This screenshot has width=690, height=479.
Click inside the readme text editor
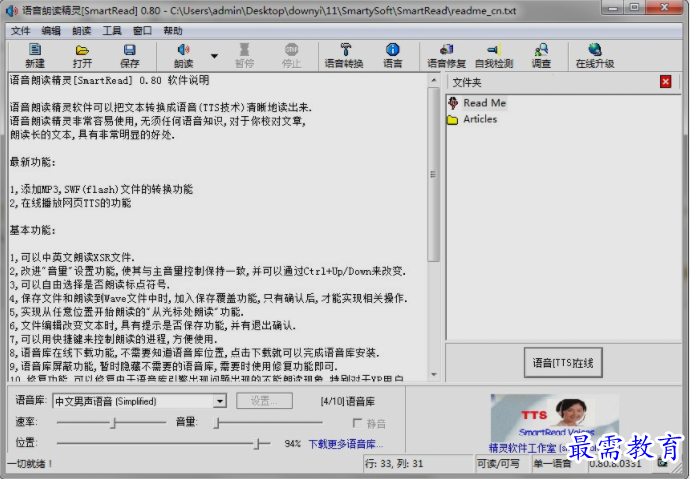click(218, 227)
